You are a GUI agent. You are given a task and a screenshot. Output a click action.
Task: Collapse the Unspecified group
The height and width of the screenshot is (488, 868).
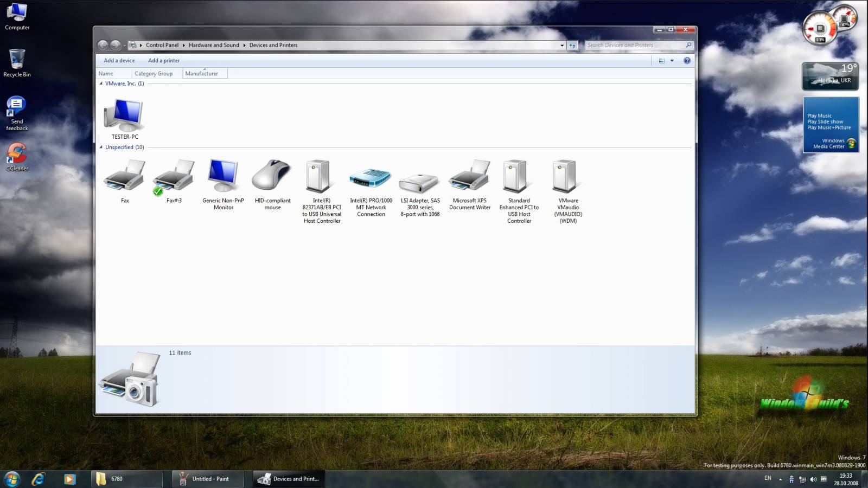101,147
